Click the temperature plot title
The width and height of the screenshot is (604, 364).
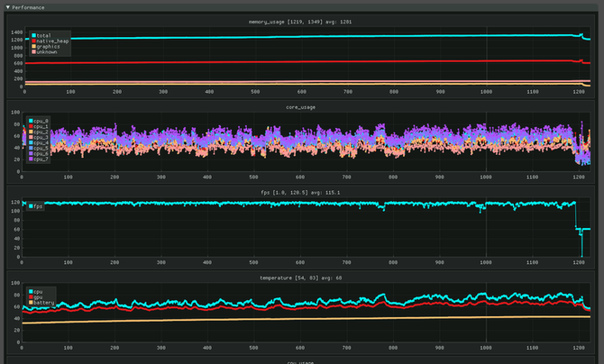point(303,278)
